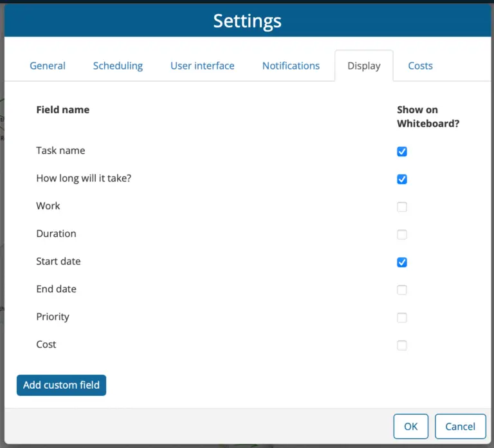This screenshot has height=448, width=494.
Task: Switch to the General tab
Action: (x=48, y=66)
